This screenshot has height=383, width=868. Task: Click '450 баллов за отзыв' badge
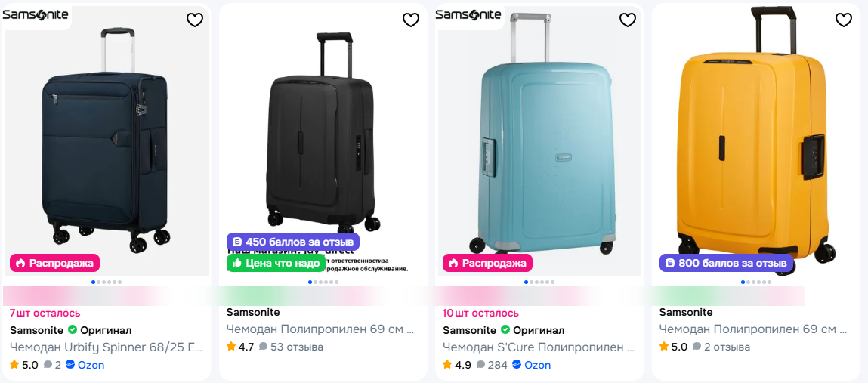click(293, 242)
